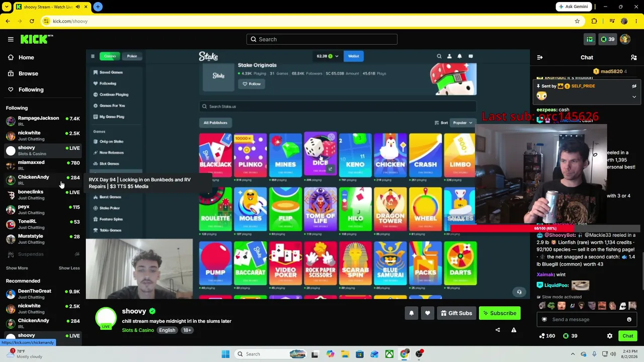Click Ask Gemini button
This screenshot has width=644, height=362.
573,7
